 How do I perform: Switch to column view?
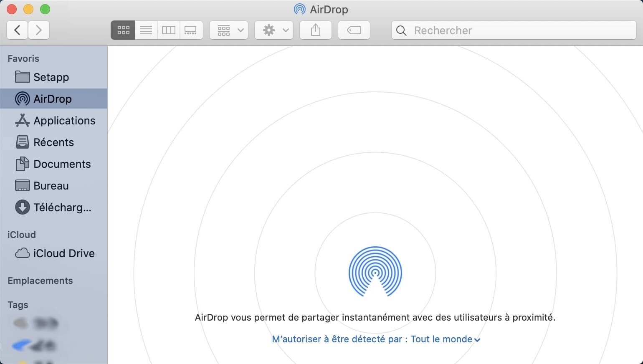pos(169,30)
